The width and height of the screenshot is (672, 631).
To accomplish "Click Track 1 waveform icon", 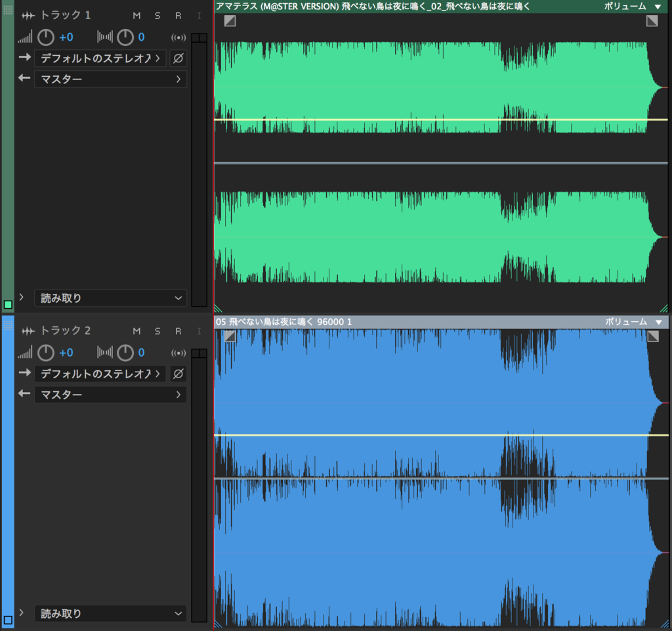I will 28,16.
